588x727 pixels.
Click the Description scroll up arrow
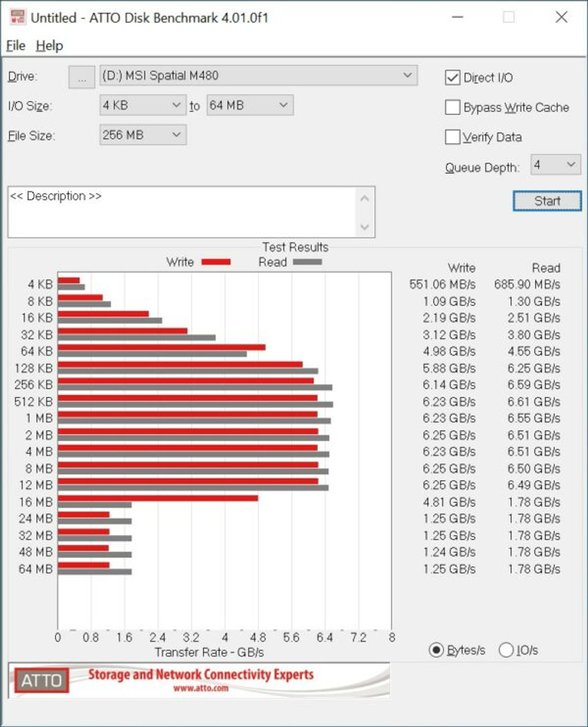(365, 198)
